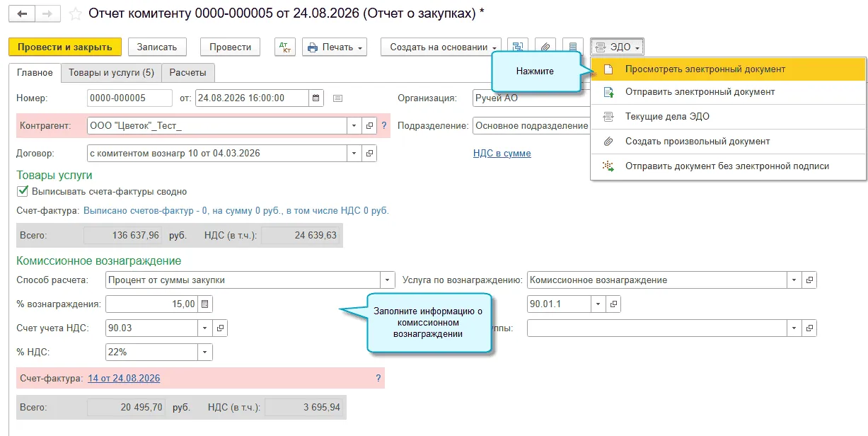Viewport: 868px width, 436px height.
Task: Choose Отправить документ без электронной подписи
Action: [x=728, y=166]
